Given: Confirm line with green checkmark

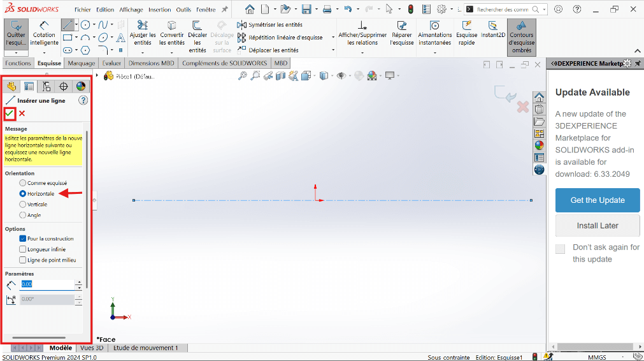Looking at the screenshot, I should (x=10, y=114).
